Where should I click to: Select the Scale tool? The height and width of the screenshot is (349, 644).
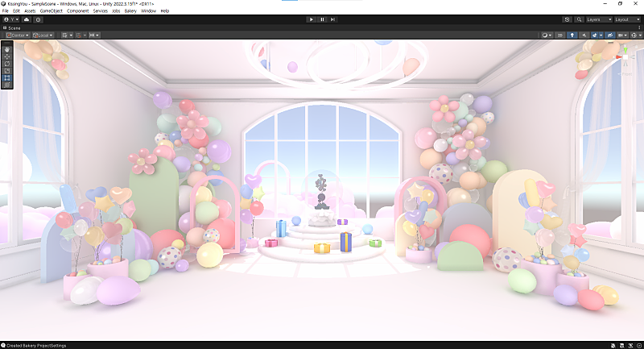[x=7, y=71]
